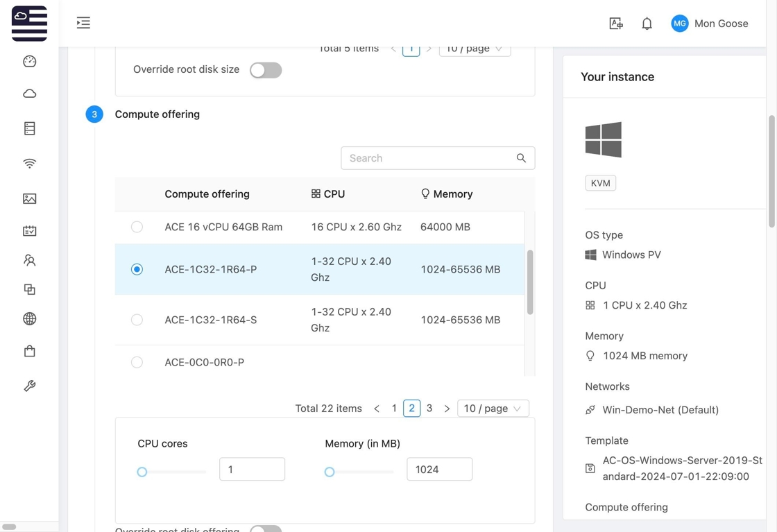Select ACE-1C32-1R64-S compute offering
The height and width of the screenshot is (532, 777).
pos(137,320)
